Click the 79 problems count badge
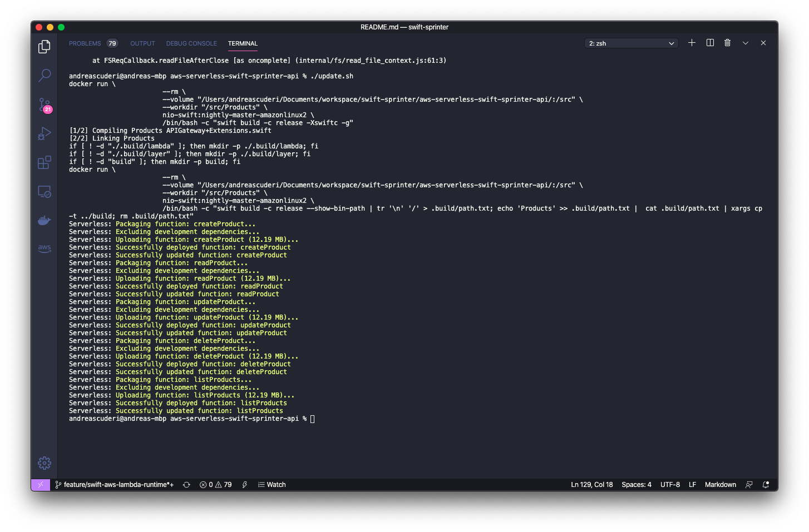Viewport: 809px width, 532px height. [112, 43]
